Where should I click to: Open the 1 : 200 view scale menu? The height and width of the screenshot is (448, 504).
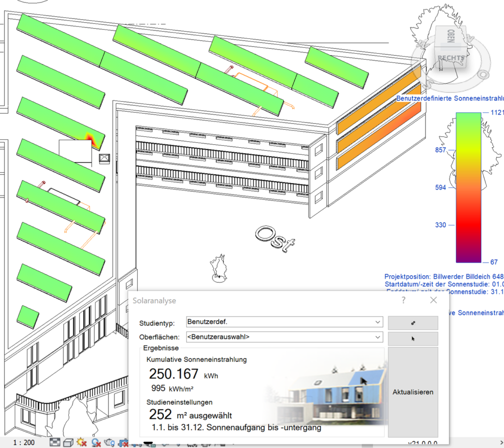pyautogui.click(x=24, y=443)
